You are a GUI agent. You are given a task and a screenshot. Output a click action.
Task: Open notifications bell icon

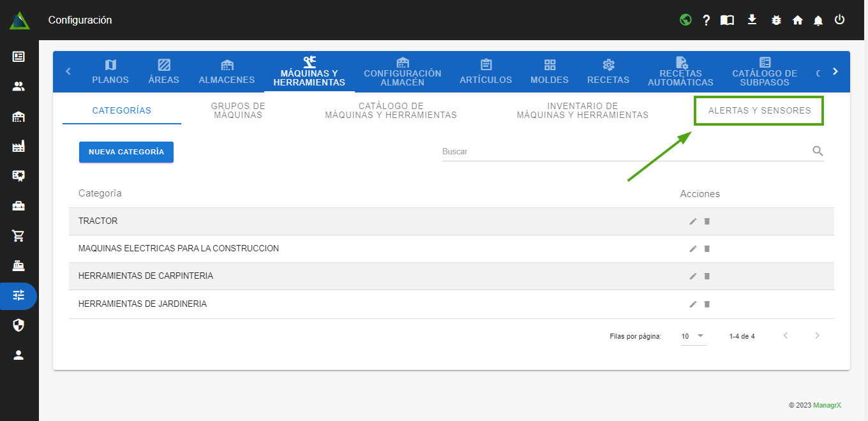818,20
